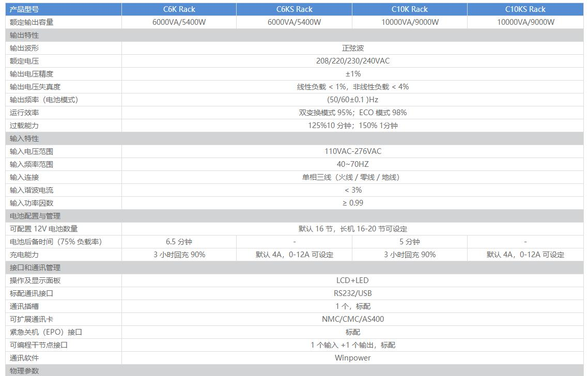Select the 40~70HZ input frequency value

(353, 164)
